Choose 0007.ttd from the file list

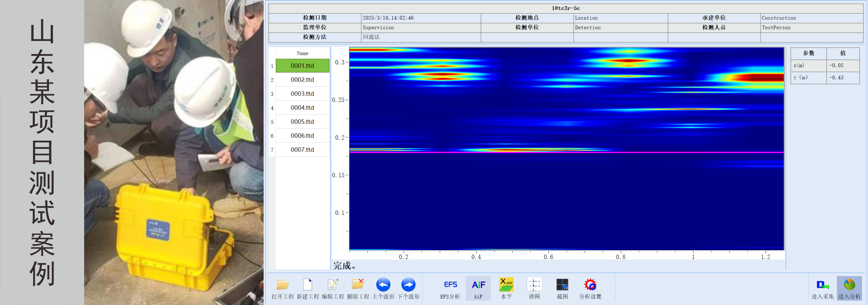(x=302, y=149)
